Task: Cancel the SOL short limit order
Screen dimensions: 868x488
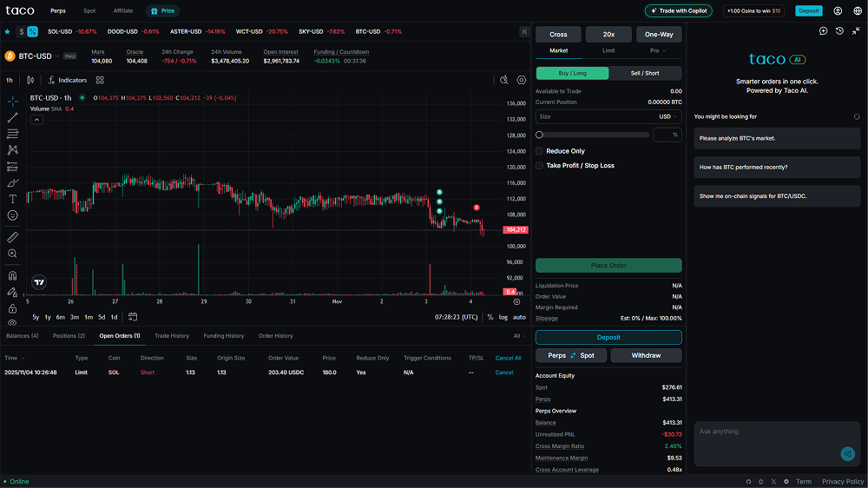Action: [x=503, y=373]
